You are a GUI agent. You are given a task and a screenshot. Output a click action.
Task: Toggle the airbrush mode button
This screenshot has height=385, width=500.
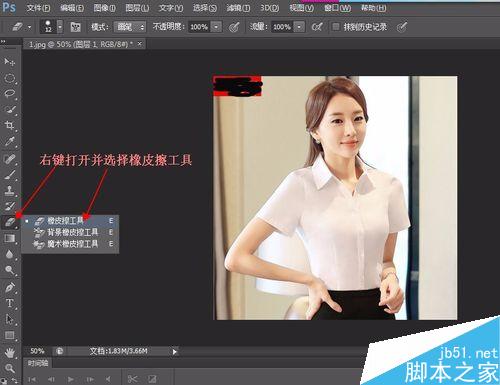tap(317, 27)
